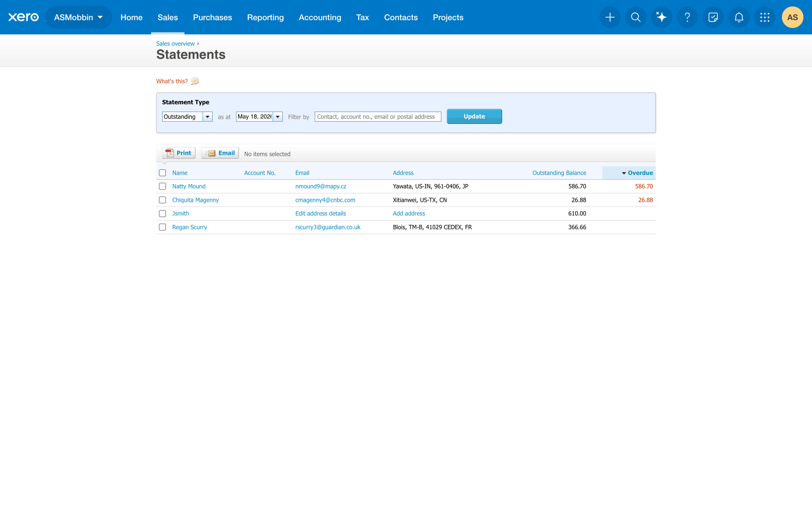Open the Regan Scurry statement
The image size is (812, 510).
pyautogui.click(x=189, y=227)
